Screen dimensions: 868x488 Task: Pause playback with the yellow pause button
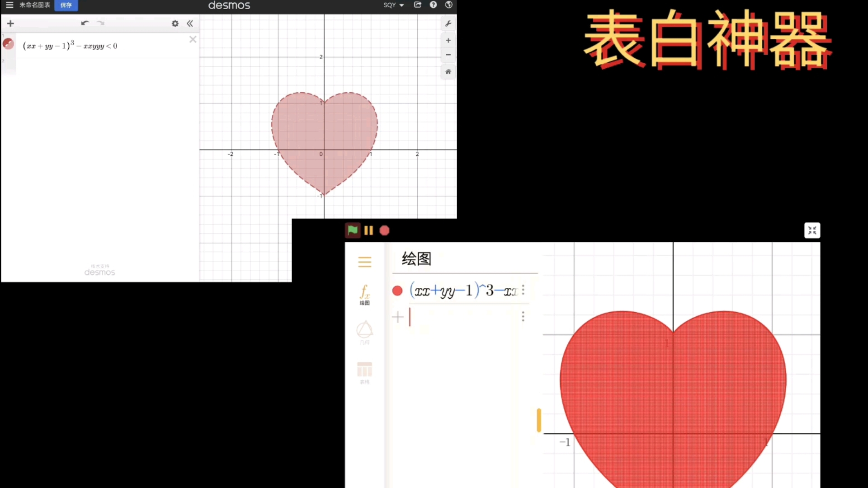(x=368, y=231)
